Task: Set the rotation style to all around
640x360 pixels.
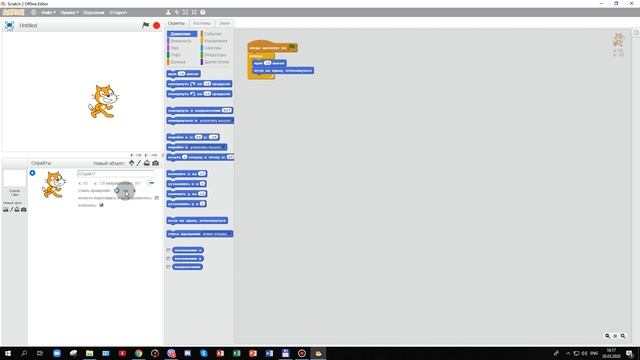Action: 117,190
